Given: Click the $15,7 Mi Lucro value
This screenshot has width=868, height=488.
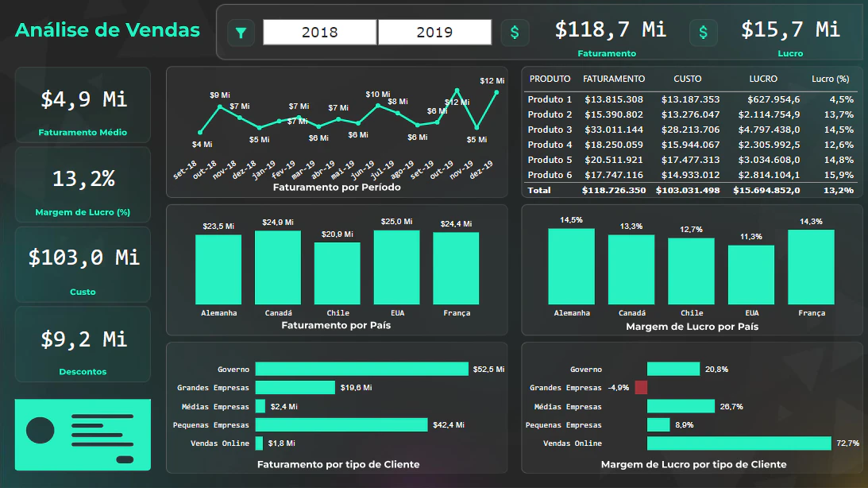Looking at the screenshot, I should [x=790, y=29].
